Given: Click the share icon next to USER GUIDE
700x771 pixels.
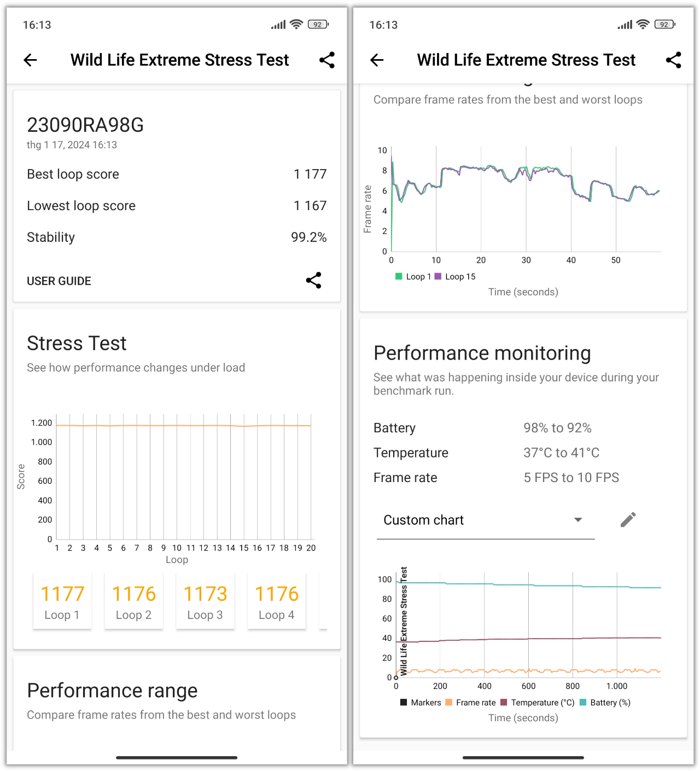Looking at the screenshot, I should [x=313, y=280].
